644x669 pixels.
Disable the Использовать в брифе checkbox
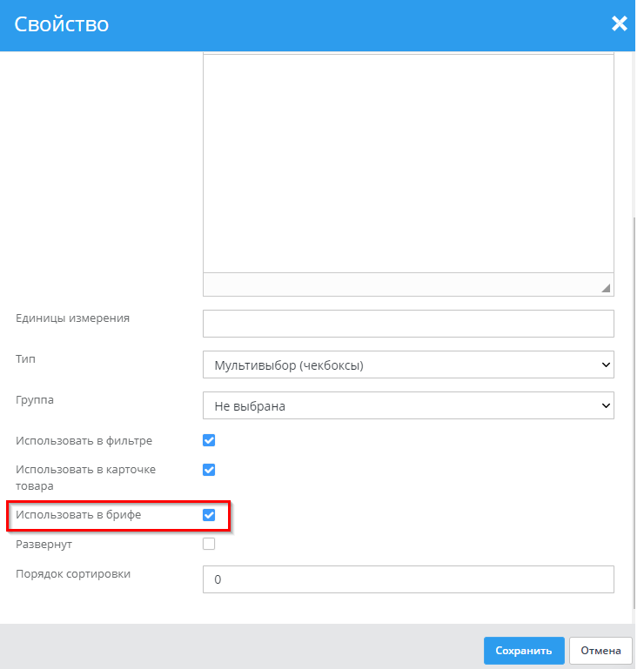point(209,515)
